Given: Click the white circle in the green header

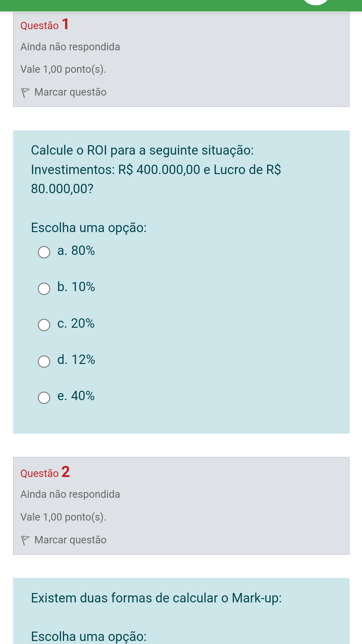Looking at the screenshot, I should click(x=316, y=2).
